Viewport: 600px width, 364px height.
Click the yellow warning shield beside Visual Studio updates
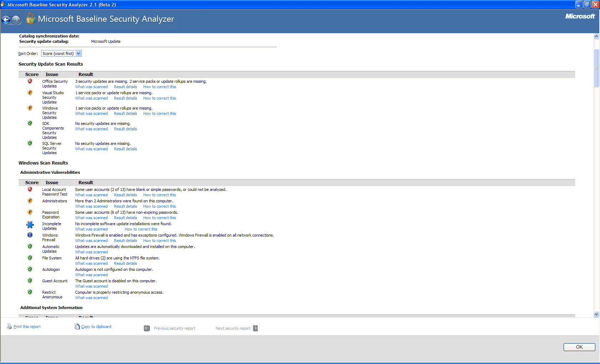(30, 93)
